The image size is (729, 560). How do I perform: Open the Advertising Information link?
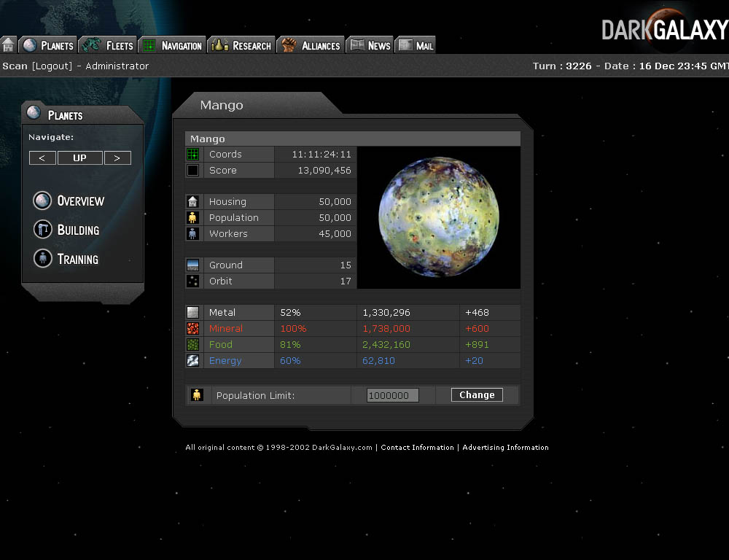[505, 448]
